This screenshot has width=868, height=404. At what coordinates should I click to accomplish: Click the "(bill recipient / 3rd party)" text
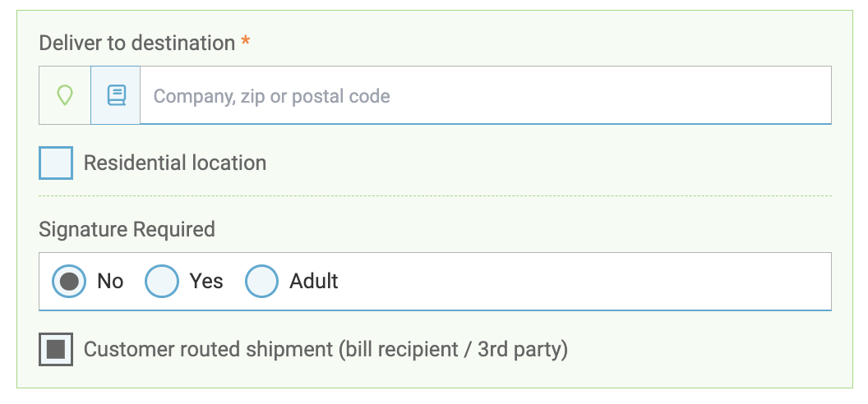click(x=454, y=350)
